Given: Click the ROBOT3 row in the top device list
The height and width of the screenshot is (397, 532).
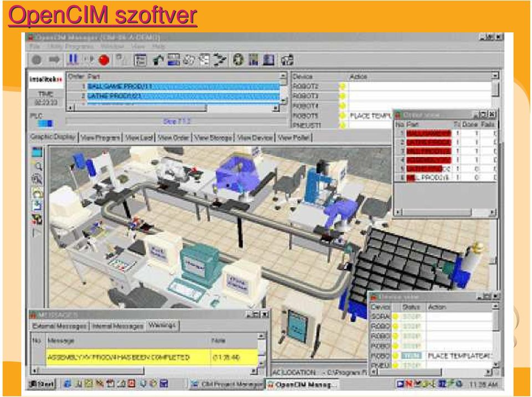Looking at the screenshot, I should (x=392, y=96).
